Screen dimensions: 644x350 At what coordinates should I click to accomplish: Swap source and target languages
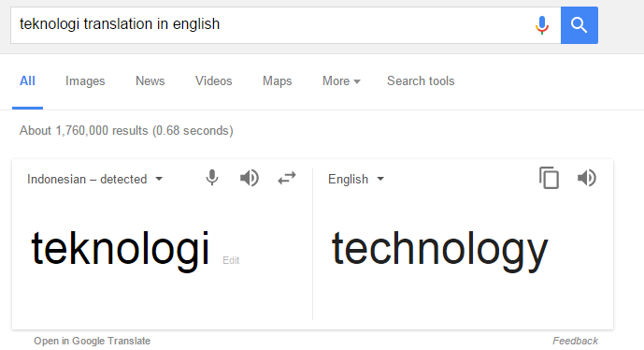287,178
